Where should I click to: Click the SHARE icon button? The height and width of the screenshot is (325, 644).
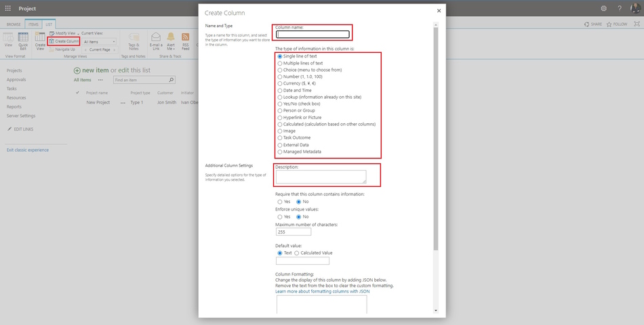[593, 24]
